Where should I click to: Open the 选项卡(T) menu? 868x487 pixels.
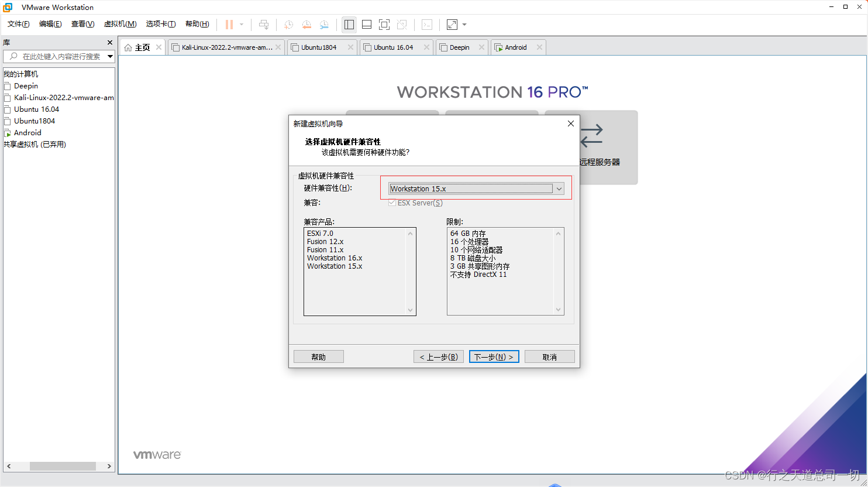[161, 24]
